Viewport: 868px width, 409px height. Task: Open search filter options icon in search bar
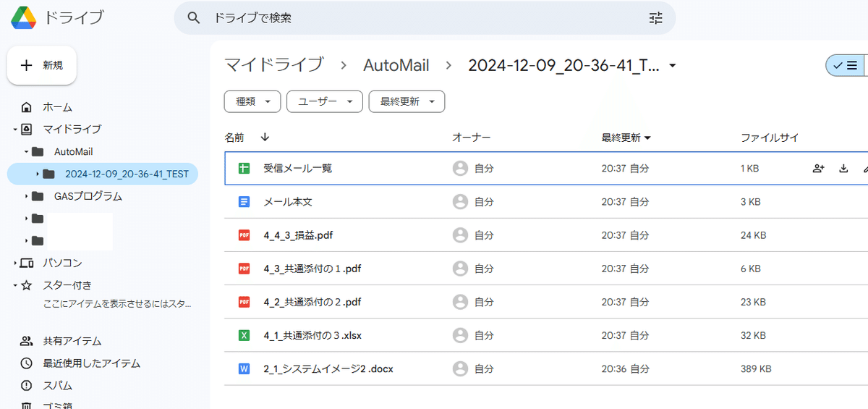(x=655, y=18)
